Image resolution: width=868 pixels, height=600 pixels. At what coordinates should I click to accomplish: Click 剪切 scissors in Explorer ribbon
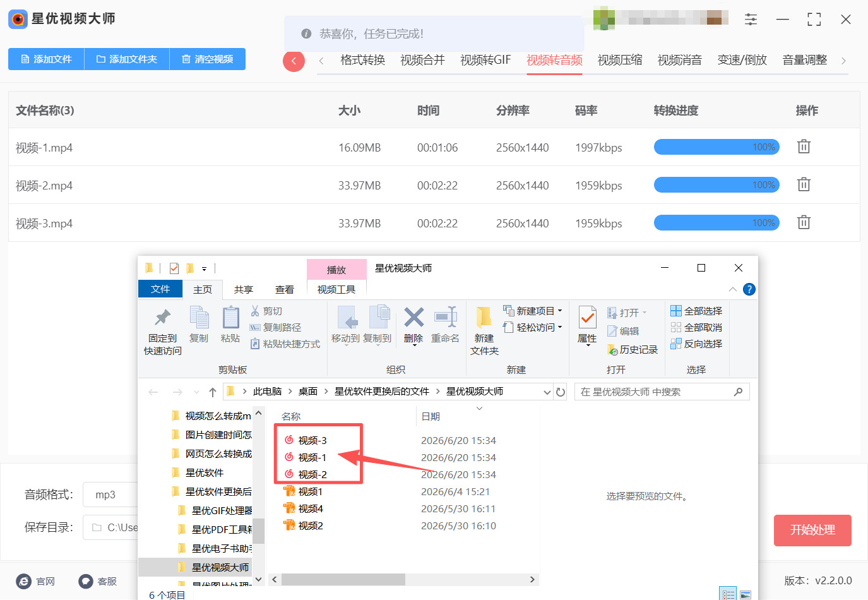click(x=266, y=311)
